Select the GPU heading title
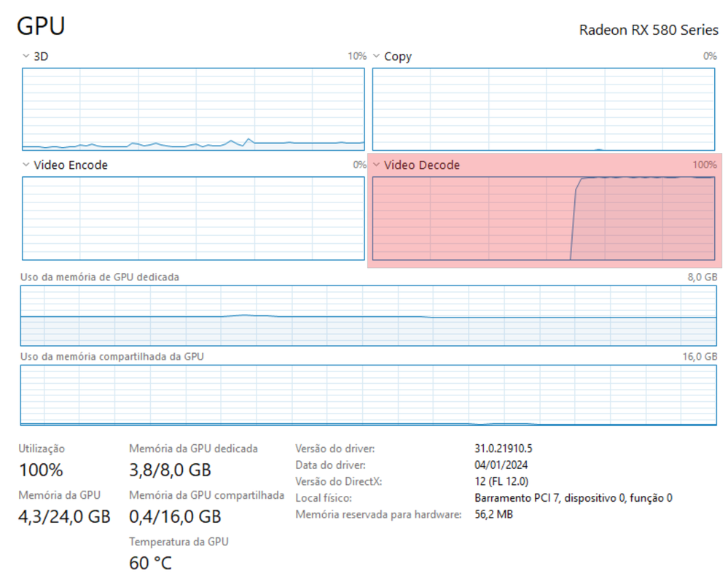 tap(41, 26)
